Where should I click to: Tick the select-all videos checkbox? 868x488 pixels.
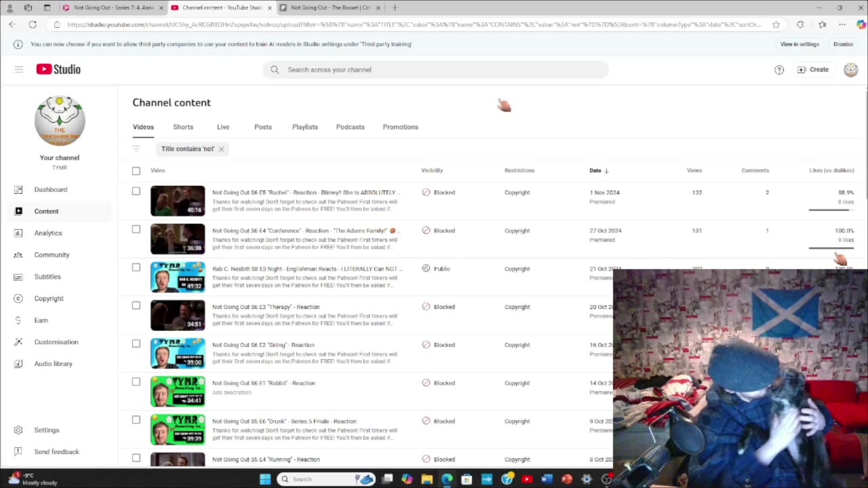(x=136, y=171)
